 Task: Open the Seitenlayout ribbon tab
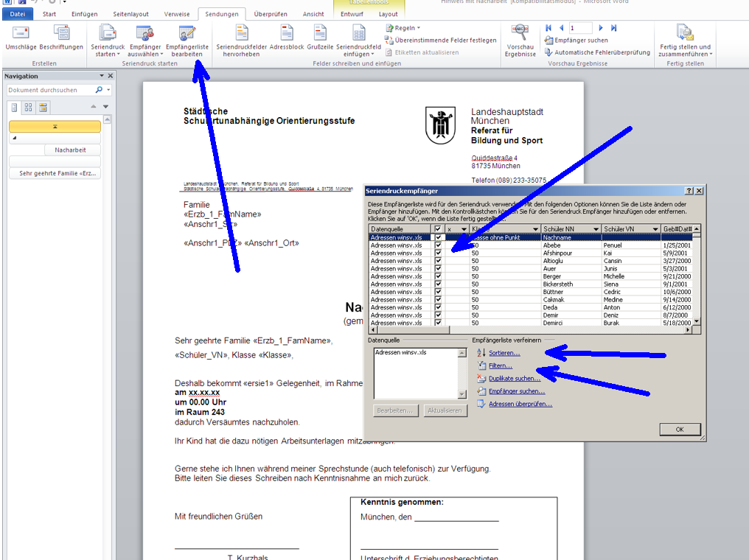coord(130,14)
